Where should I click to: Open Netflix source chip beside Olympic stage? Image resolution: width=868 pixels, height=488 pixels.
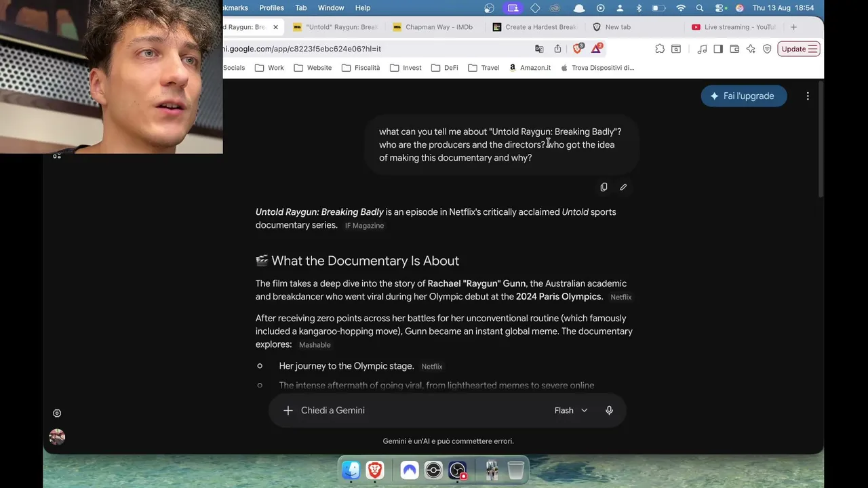432,367
